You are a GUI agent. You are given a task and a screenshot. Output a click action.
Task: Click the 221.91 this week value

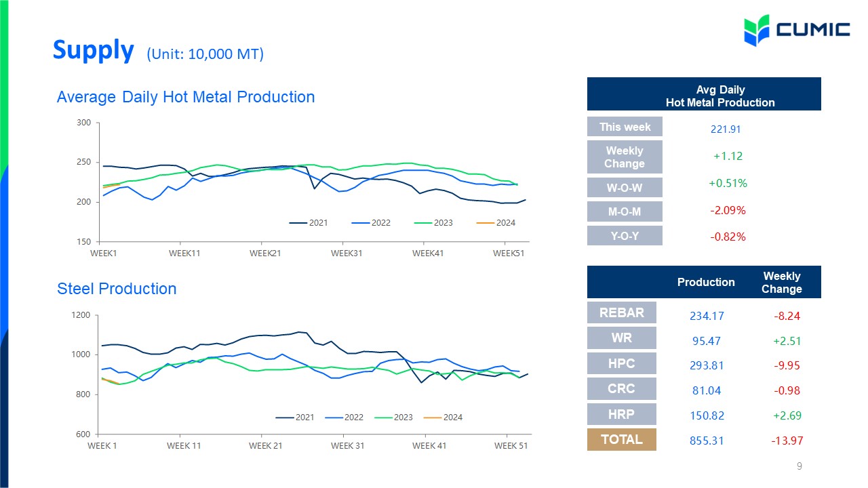pyautogui.click(x=726, y=127)
